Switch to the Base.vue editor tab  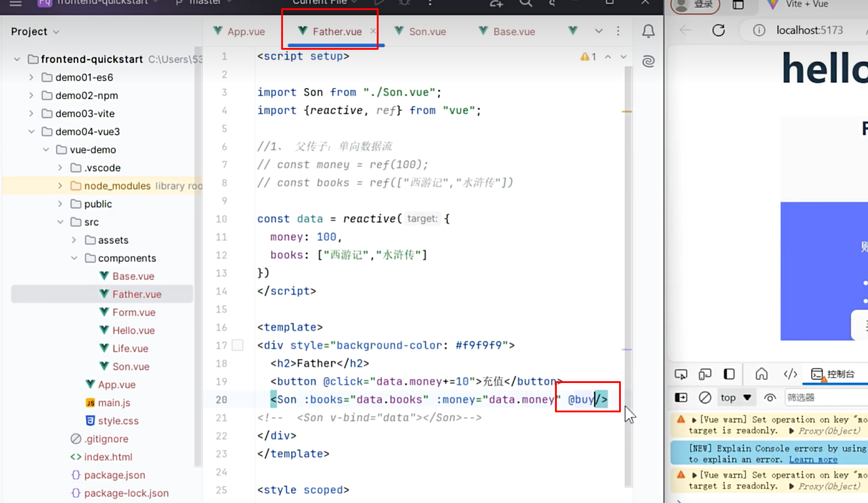pyautogui.click(x=507, y=31)
